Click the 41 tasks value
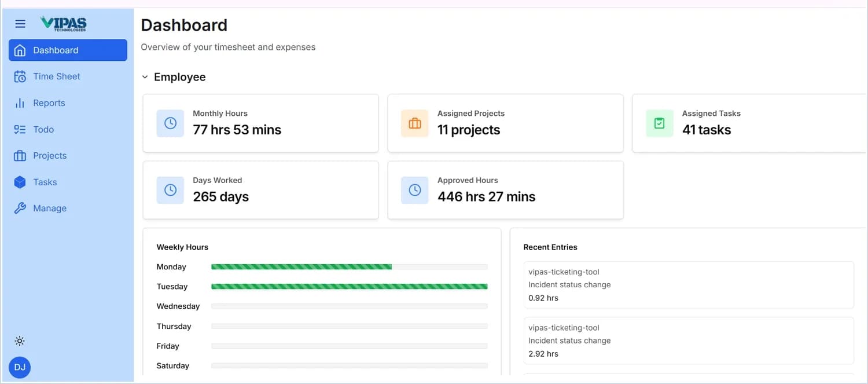Image resolution: width=868 pixels, height=384 pixels. pos(707,130)
